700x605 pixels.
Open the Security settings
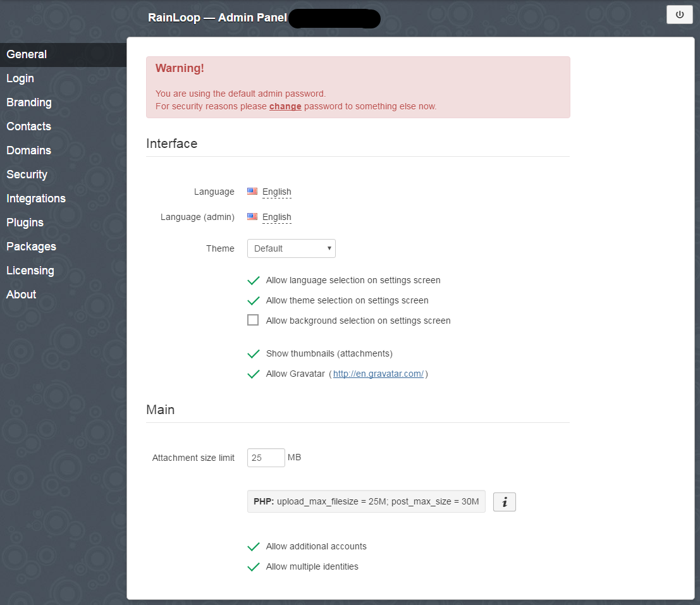point(27,174)
